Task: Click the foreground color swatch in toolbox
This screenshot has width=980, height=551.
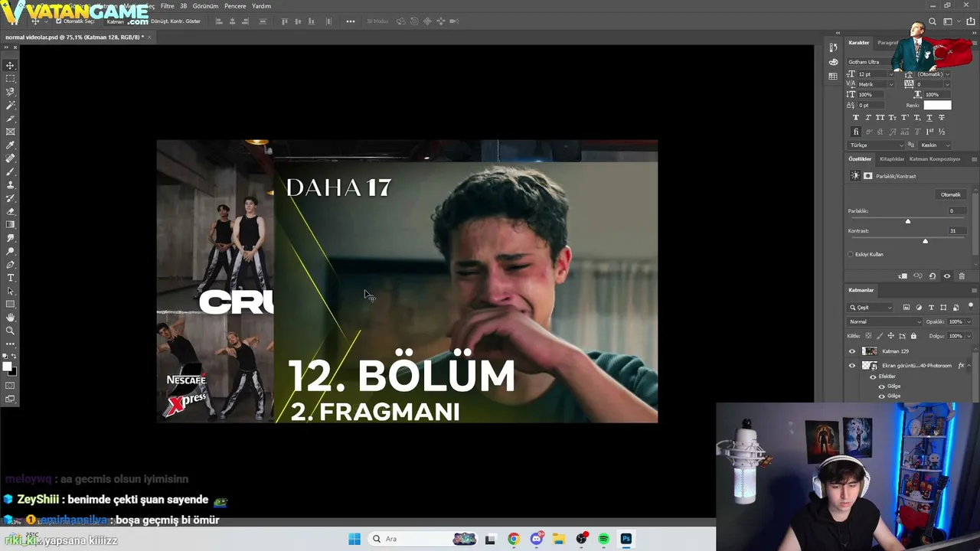Action: coord(8,367)
